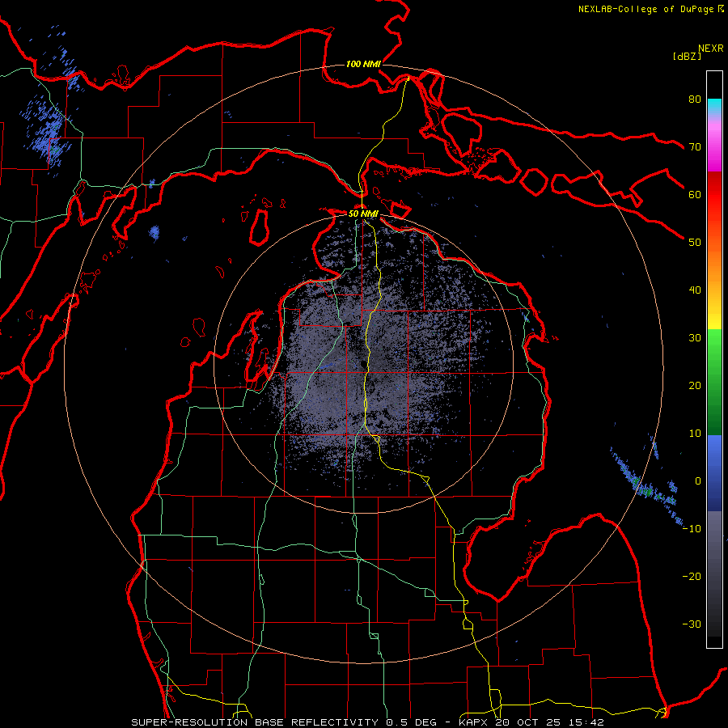Click the 0 value on the dBZ scale
The width and height of the screenshot is (728, 728).
698,481
